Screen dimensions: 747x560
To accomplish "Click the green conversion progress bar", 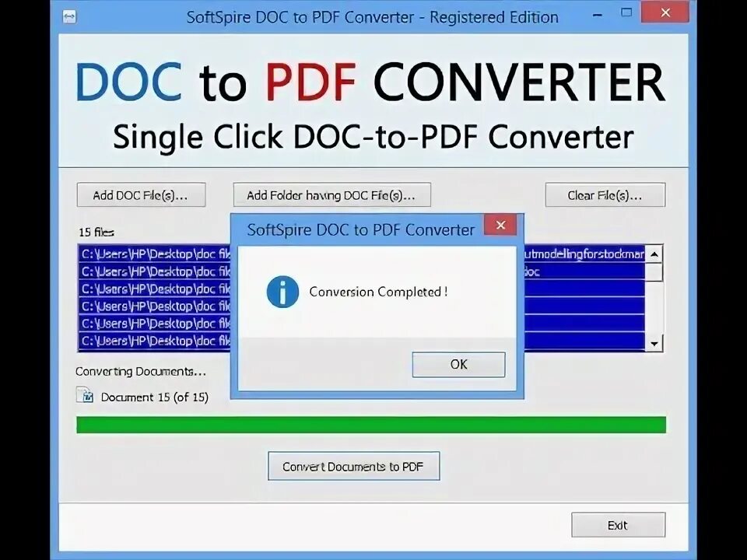I will point(371,425).
